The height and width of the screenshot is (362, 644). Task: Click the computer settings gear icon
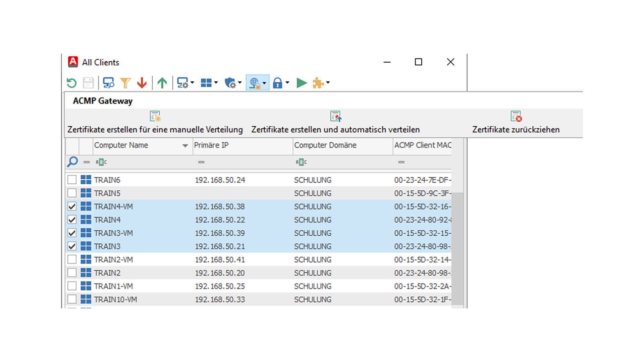click(182, 83)
